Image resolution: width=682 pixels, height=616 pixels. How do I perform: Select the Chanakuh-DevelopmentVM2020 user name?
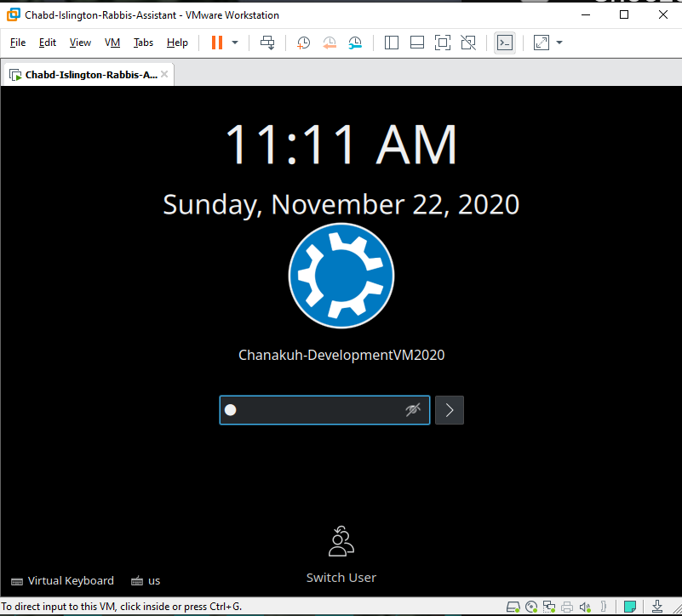click(x=341, y=355)
